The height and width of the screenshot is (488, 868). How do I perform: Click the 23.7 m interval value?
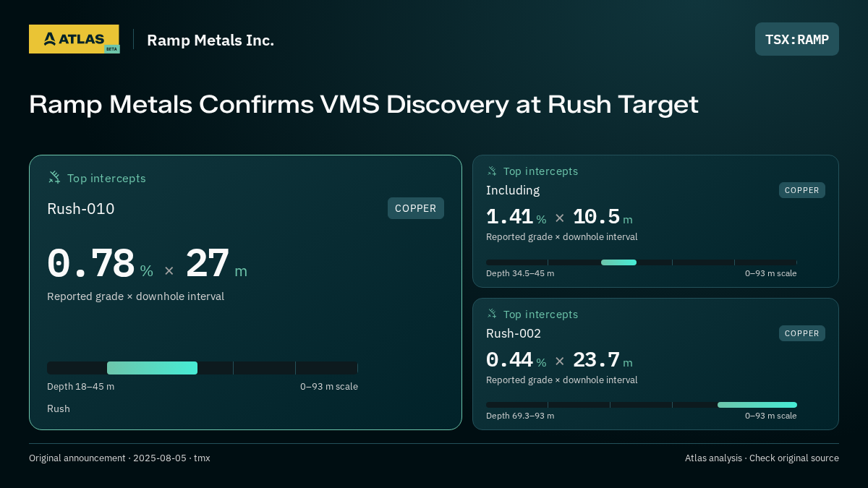pos(596,360)
